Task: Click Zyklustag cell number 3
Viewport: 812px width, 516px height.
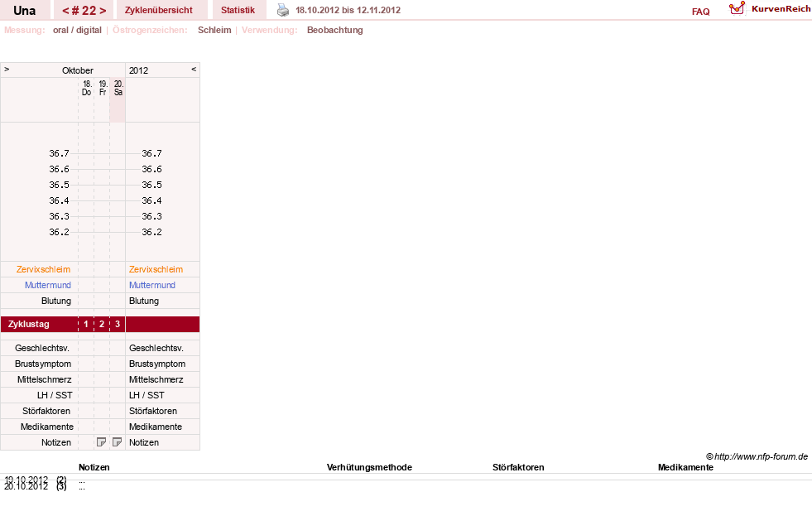Action: tap(118, 324)
